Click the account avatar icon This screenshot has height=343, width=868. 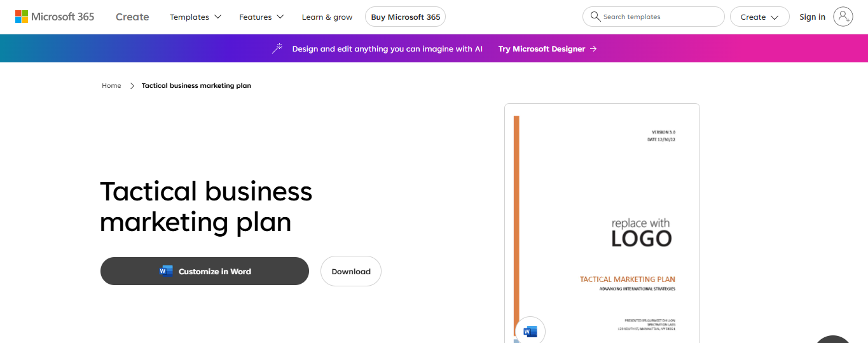pyautogui.click(x=843, y=17)
